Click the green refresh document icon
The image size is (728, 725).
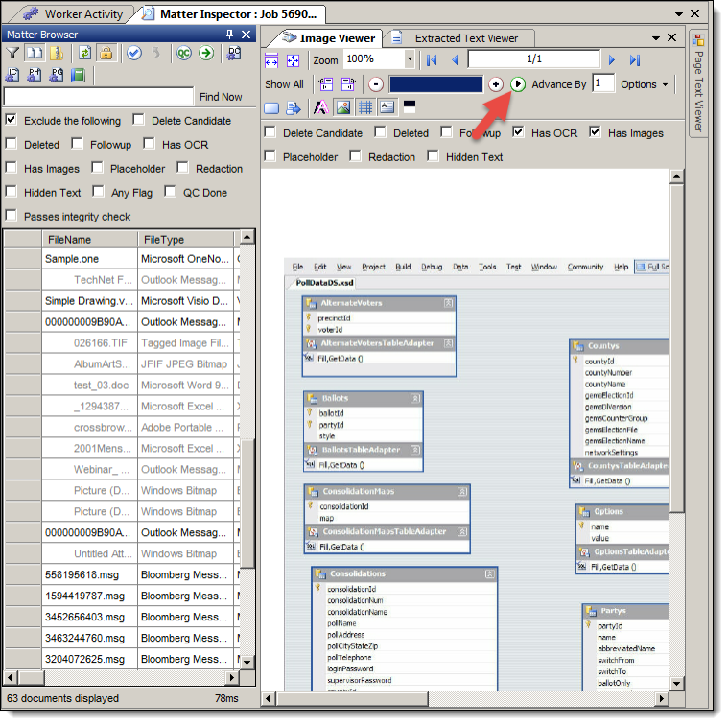84,54
